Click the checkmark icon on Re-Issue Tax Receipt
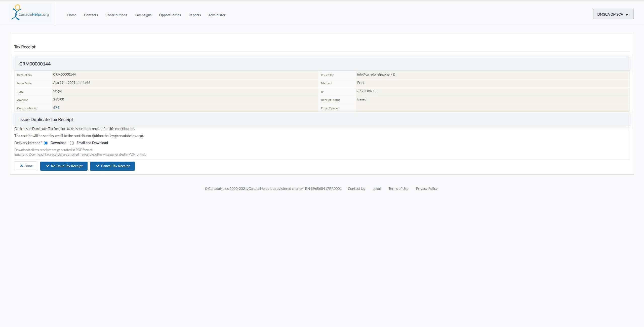The height and width of the screenshot is (327, 644). point(48,166)
